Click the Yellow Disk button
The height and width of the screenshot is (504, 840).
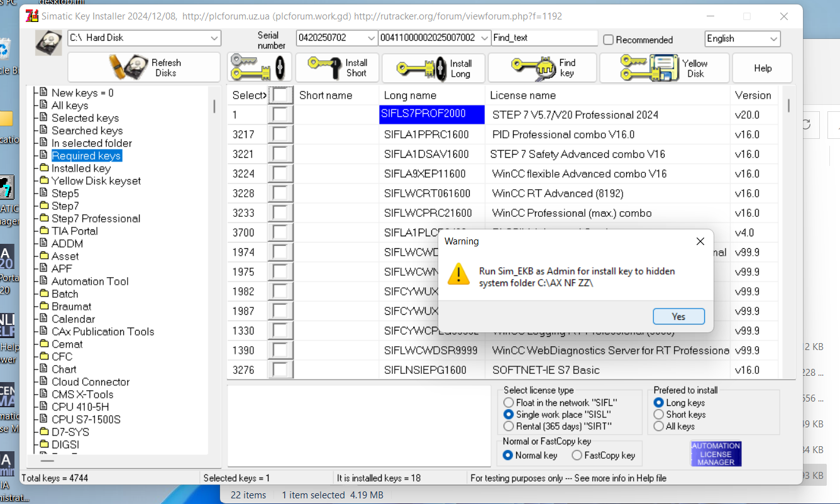[665, 68]
